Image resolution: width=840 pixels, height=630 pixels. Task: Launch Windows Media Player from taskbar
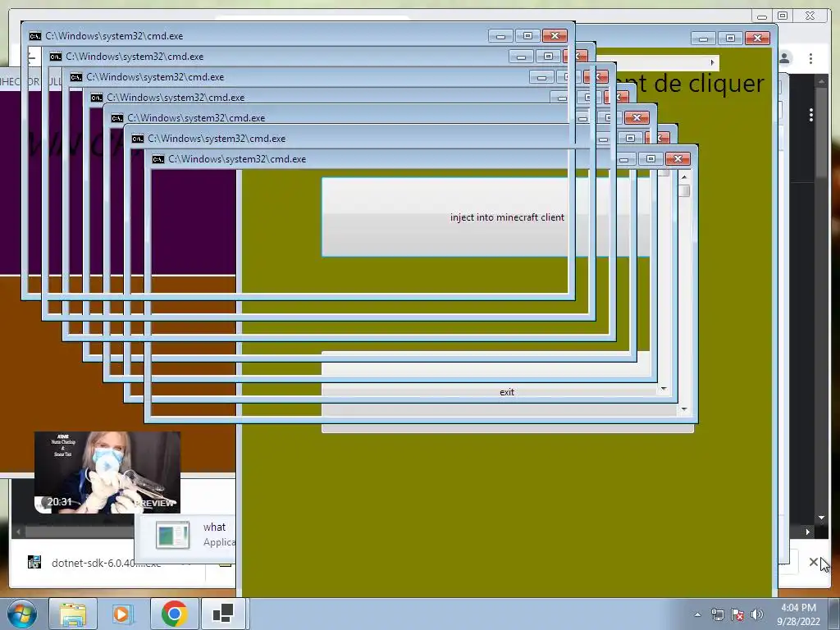coord(123,614)
